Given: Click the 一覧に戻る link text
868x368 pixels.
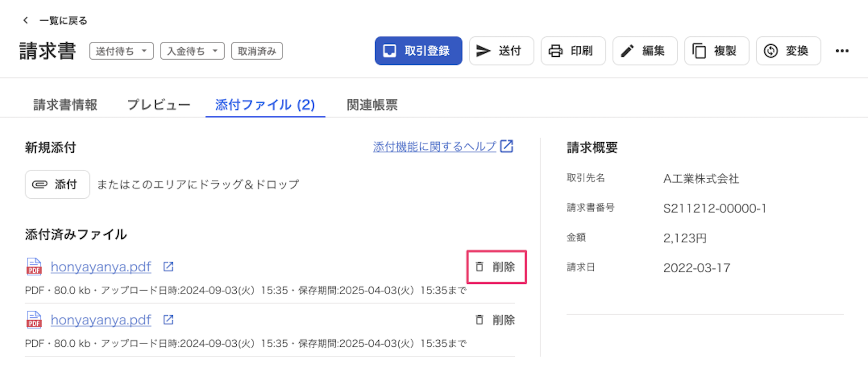Looking at the screenshot, I should (63, 21).
